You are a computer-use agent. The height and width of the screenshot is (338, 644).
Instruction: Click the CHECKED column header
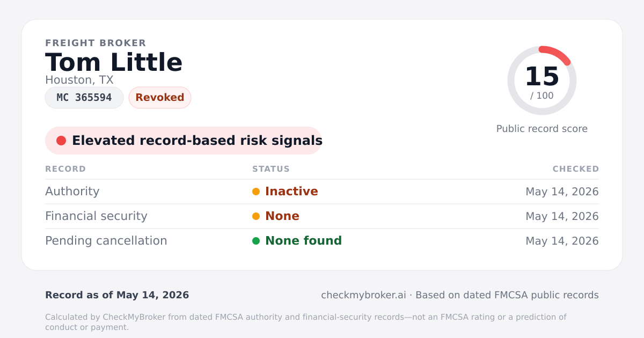click(576, 169)
